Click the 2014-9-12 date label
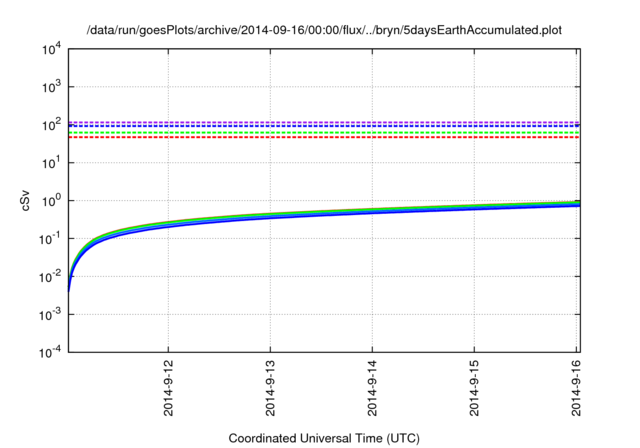Screen dimensions: 640x448 point(168,388)
